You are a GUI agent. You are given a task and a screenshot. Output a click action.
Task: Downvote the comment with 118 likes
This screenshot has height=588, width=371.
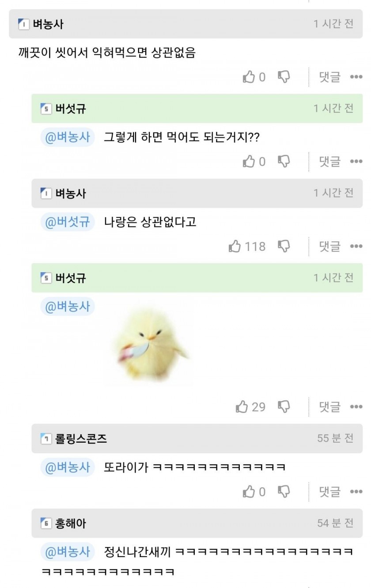284,246
